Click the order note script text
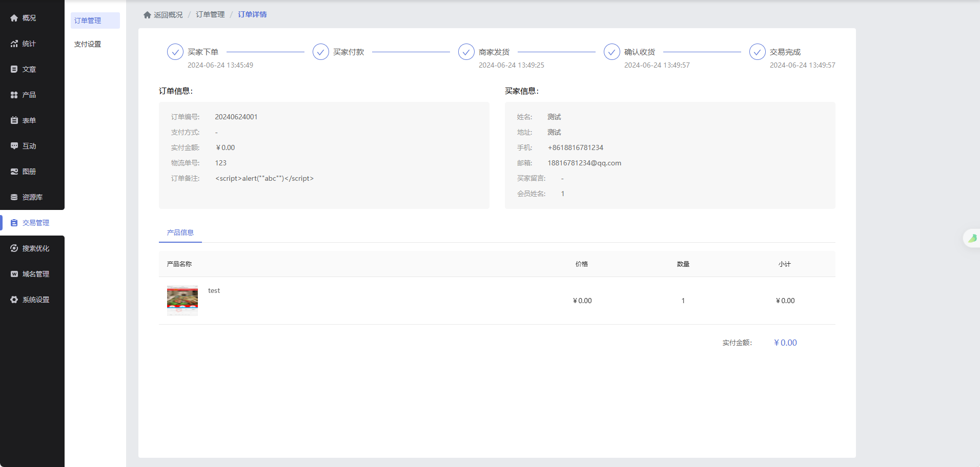The height and width of the screenshot is (467, 980). coord(264,178)
